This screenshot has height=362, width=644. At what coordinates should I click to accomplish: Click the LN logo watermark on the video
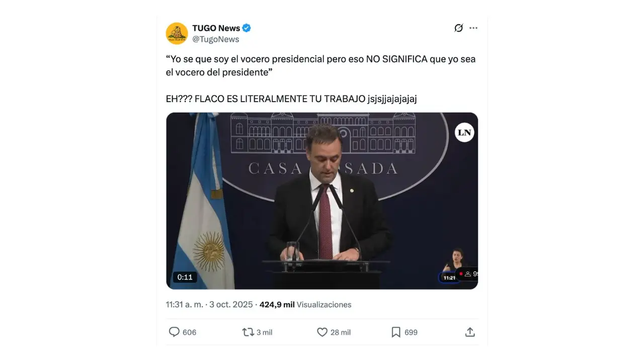(464, 132)
